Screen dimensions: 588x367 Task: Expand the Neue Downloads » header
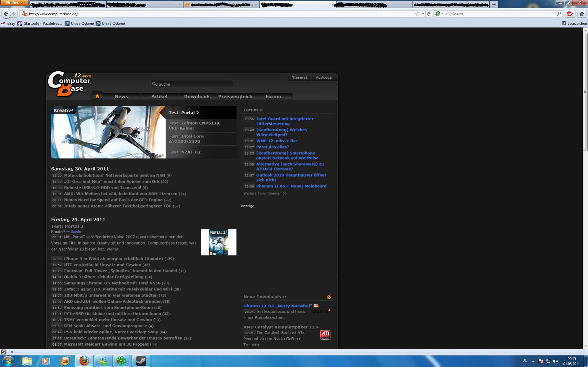265,297
